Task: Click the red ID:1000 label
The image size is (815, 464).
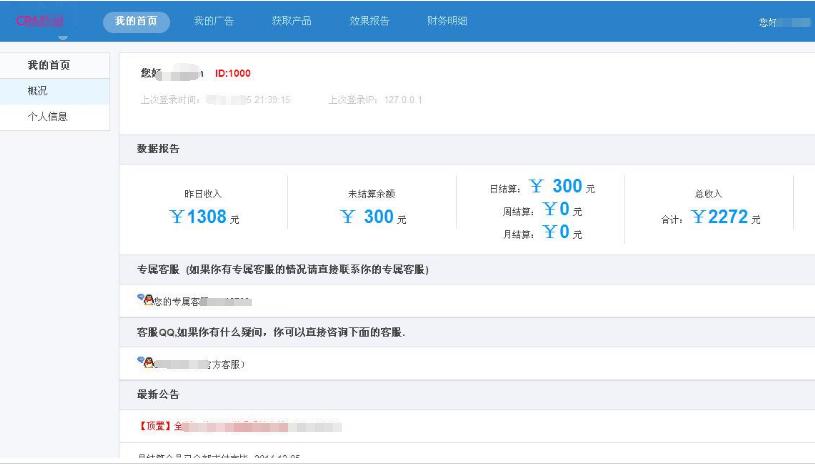Action: tap(233, 74)
